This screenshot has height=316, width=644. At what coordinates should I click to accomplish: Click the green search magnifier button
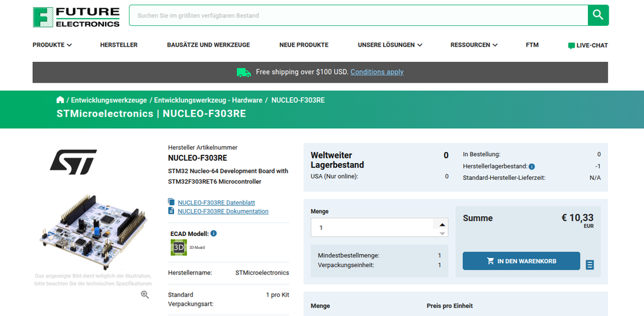click(598, 15)
